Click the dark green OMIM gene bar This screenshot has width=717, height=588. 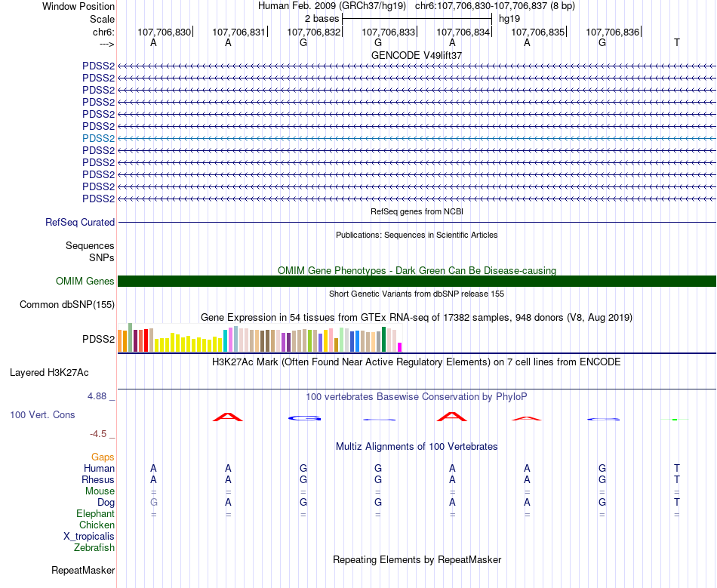click(x=417, y=282)
